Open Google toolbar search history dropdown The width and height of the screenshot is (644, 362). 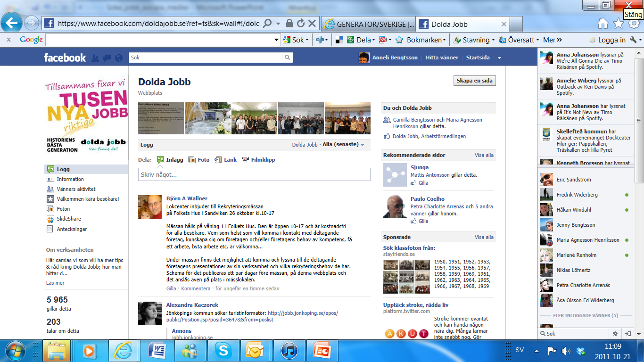[x=277, y=40]
